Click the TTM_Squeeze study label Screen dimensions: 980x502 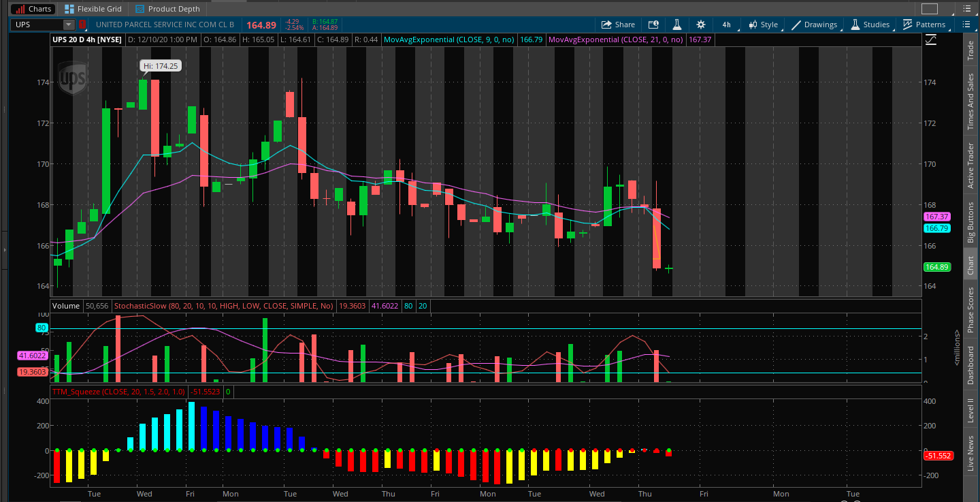pos(118,392)
